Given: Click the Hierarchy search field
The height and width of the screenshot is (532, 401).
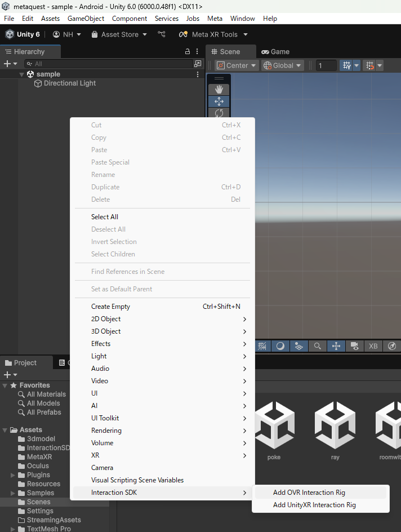Looking at the screenshot, I should (x=109, y=64).
